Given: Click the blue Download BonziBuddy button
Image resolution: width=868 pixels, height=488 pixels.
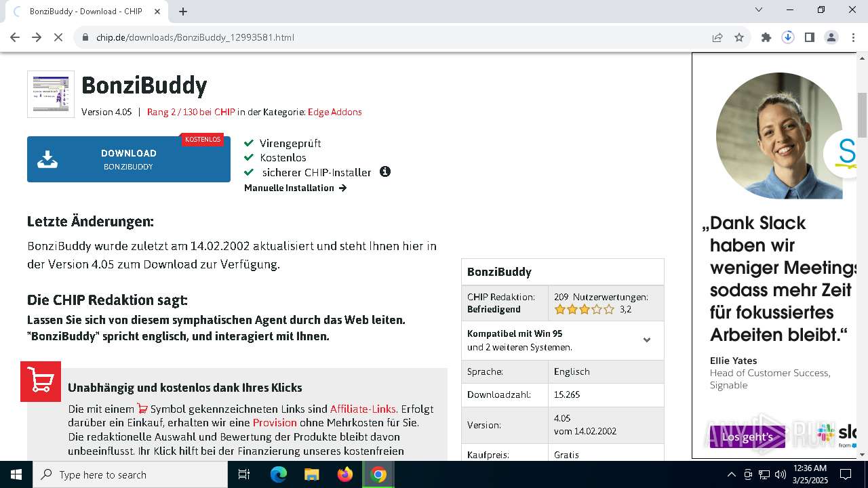Looking at the screenshot, I should point(129,159).
